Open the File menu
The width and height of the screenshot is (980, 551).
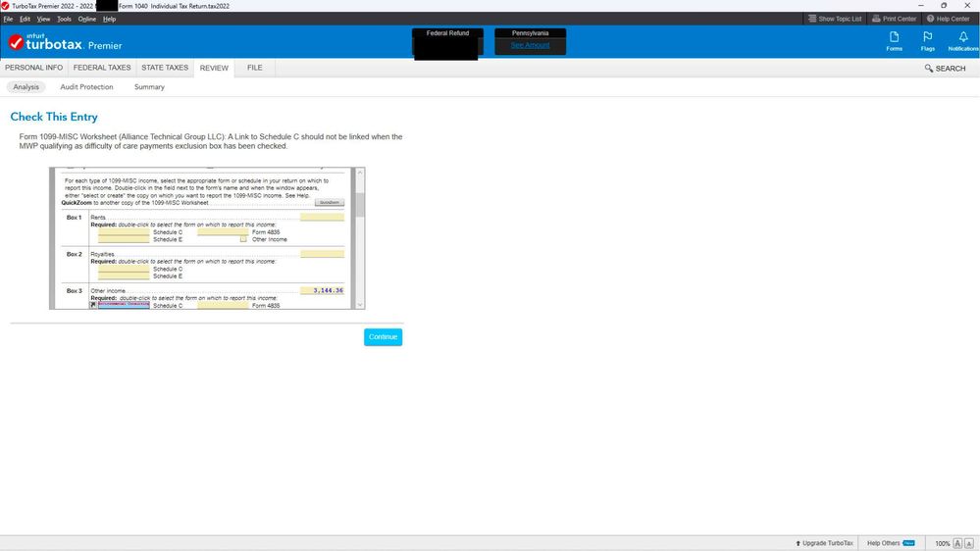(x=8, y=19)
